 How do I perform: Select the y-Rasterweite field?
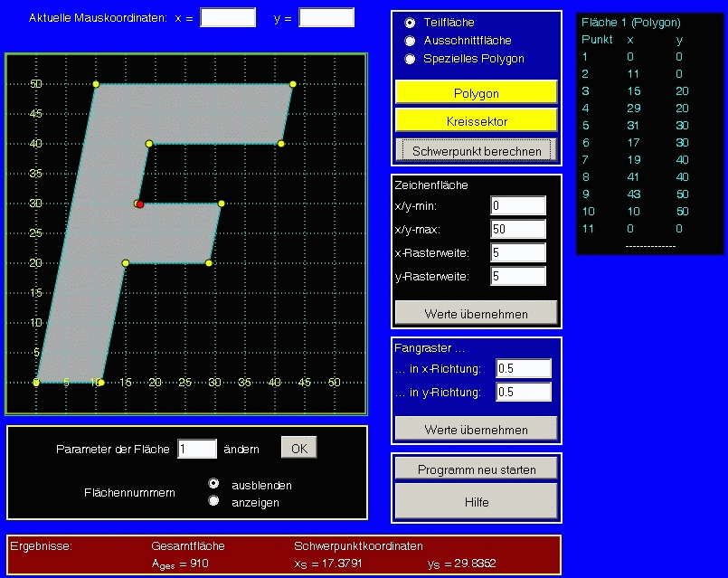pos(518,276)
